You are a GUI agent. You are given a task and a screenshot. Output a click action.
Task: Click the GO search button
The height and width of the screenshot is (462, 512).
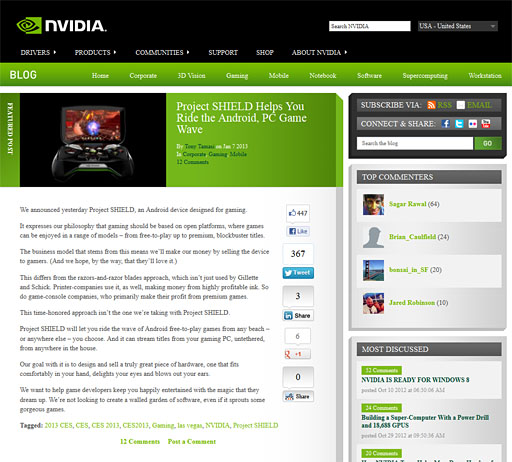pyautogui.click(x=488, y=143)
